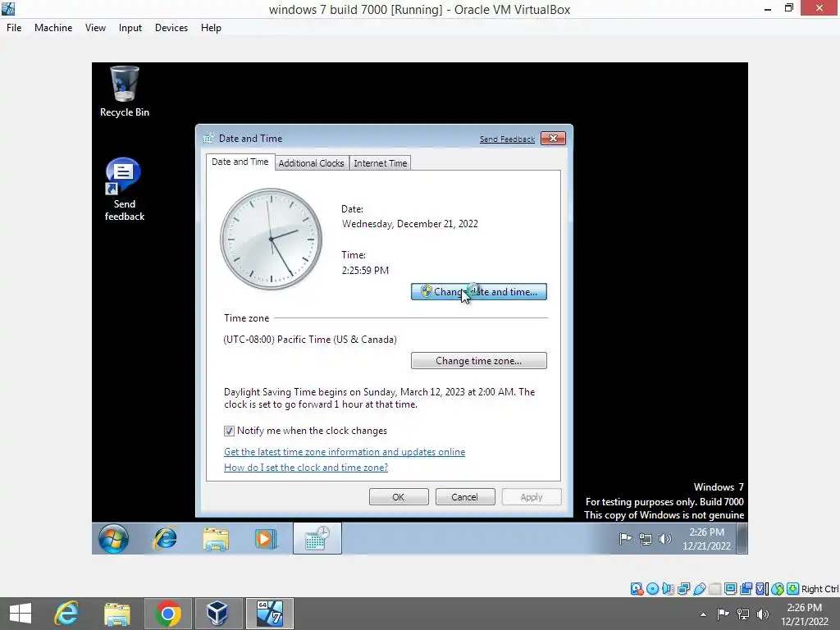Click the mouse integration indicator in VirtualBox status bar

point(778,589)
